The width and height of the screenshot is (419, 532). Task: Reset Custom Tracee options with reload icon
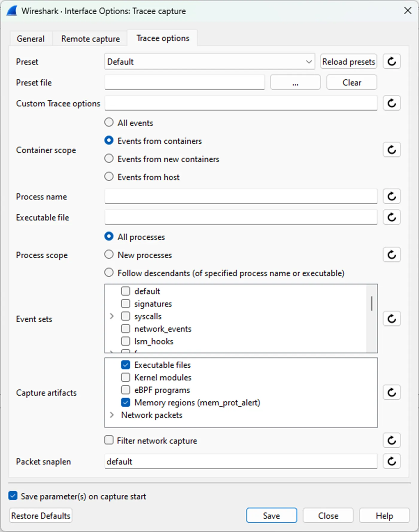point(392,103)
